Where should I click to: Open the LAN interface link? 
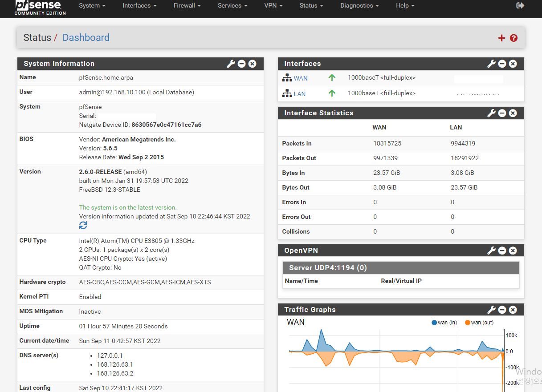click(x=300, y=94)
